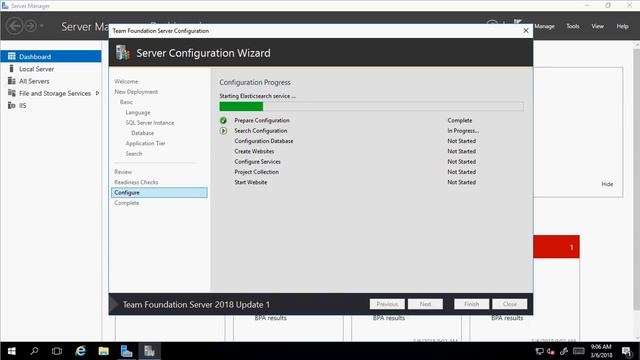Click the in-progress icon for Search Configuration
The image size is (640, 360).
point(223,131)
